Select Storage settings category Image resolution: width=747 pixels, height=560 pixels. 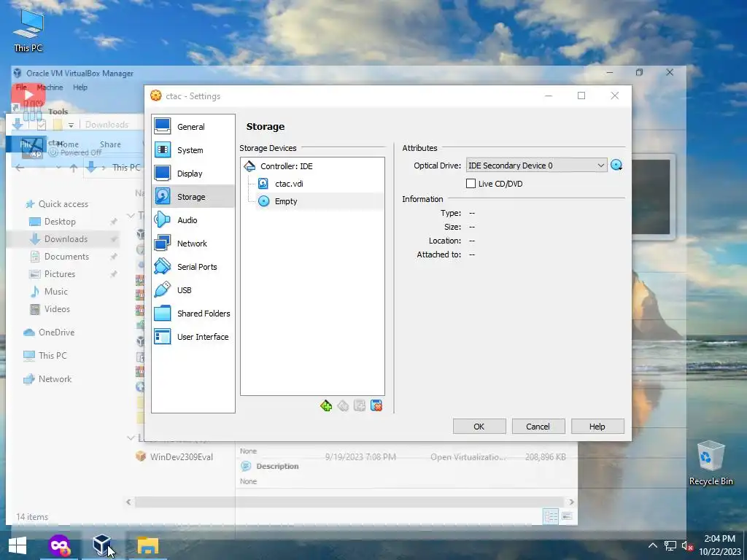click(193, 197)
